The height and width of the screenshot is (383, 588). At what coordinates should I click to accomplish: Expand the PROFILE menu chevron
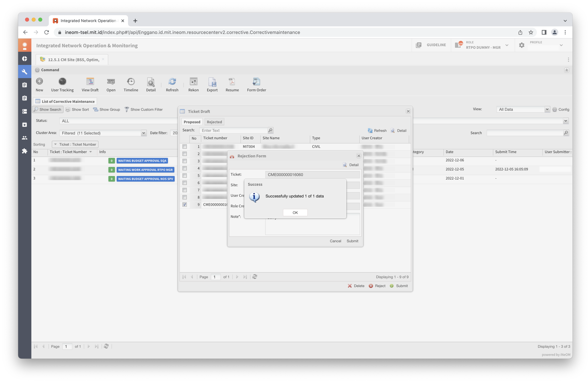tap(561, 45)
